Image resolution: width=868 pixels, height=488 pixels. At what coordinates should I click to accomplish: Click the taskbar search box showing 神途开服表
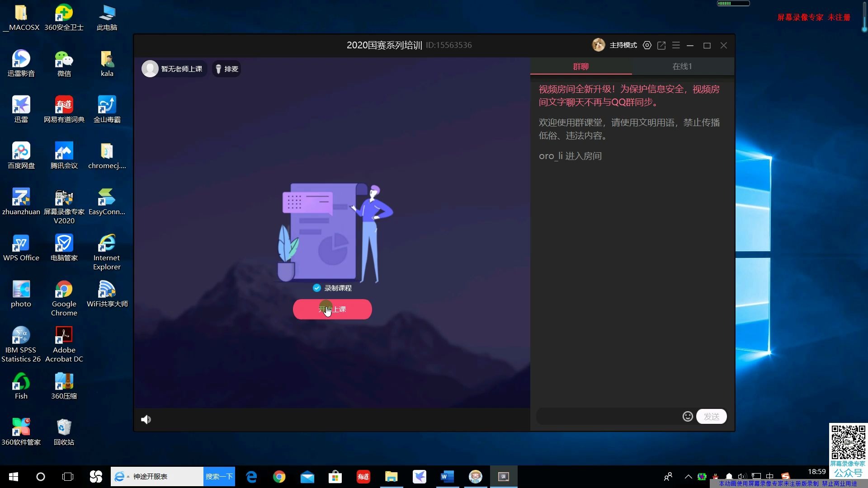tap(157, 477)
